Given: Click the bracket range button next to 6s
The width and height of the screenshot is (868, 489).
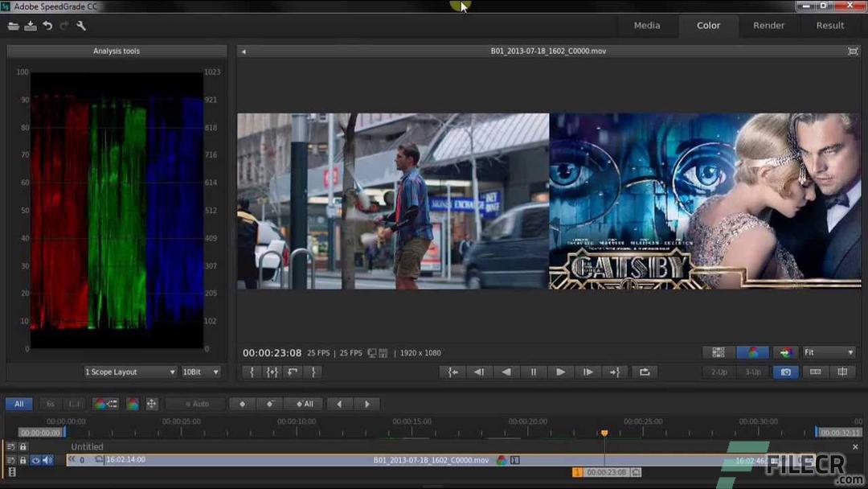Looking at the screenshot, I should [x=76, y=404].
